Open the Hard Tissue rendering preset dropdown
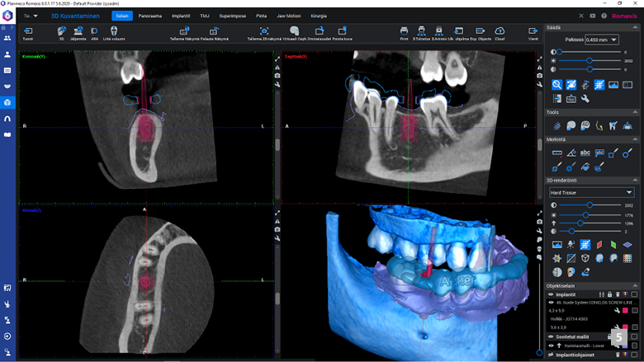Image resolution: width=644 pixels, height=362 pixels. click(x=591, y=192)
